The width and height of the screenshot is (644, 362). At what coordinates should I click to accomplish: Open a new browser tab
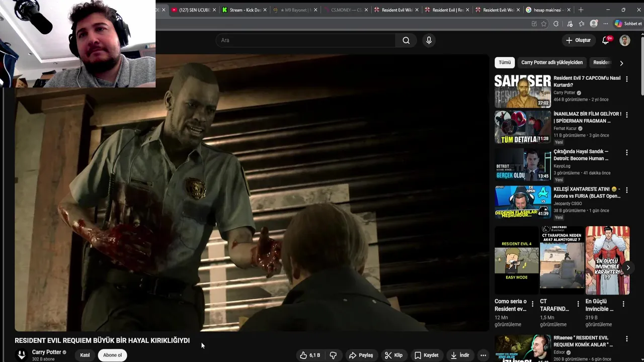pyautogui.click(x=581, y=10)
